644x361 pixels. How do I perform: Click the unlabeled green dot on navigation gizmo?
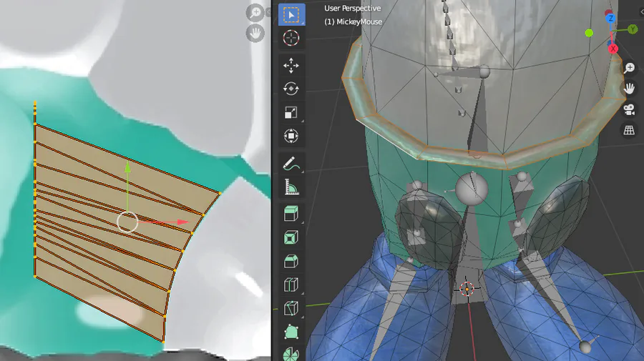[x=589, y=33]
